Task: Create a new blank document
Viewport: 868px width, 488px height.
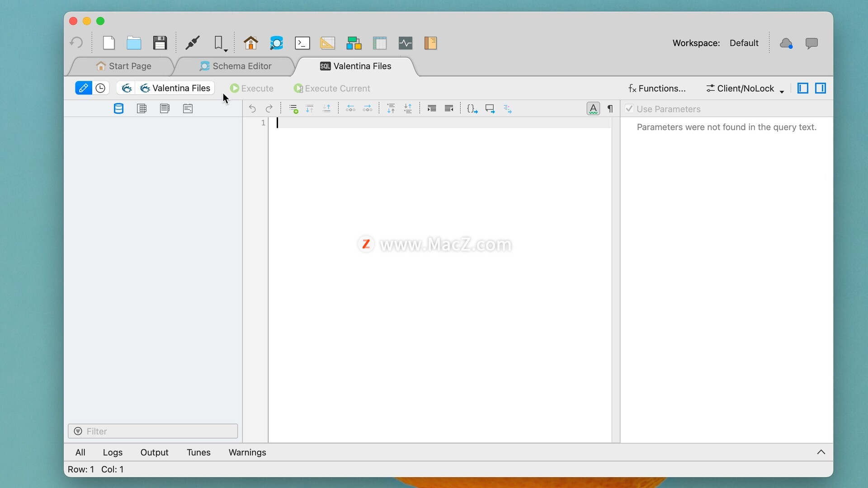Action: pyautogui.click(x=108, y=43)
